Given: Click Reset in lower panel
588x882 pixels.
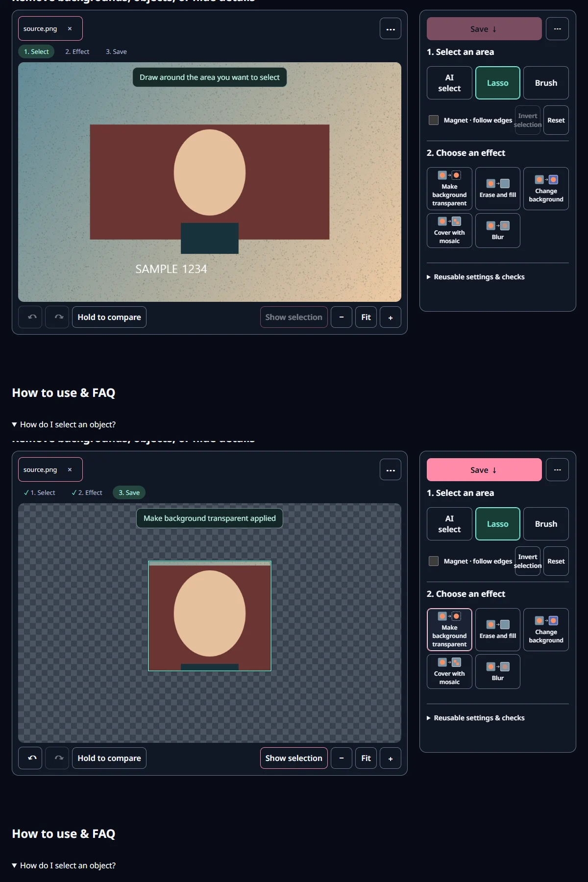Looking at the screenshot, I should pos(556,561).
